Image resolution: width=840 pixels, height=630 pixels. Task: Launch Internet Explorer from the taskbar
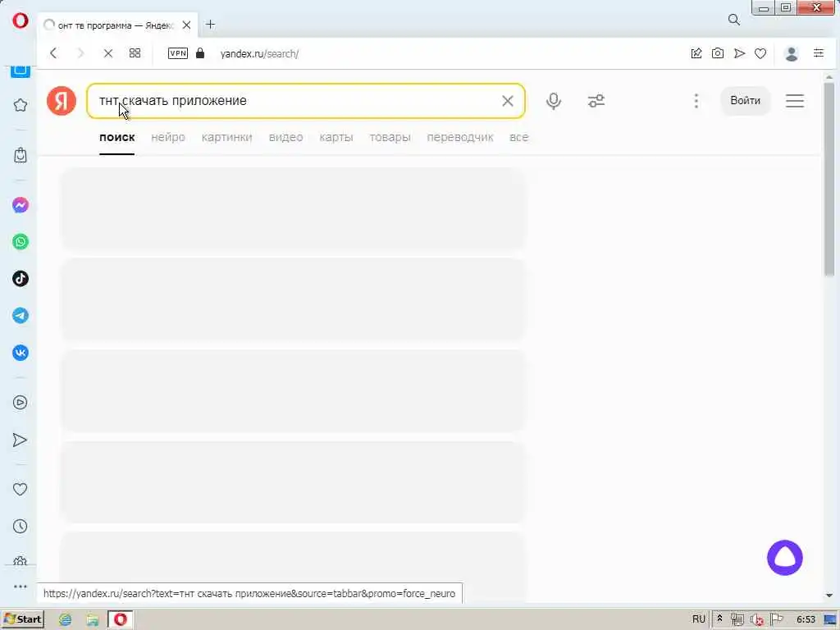[x=66, y=620]
